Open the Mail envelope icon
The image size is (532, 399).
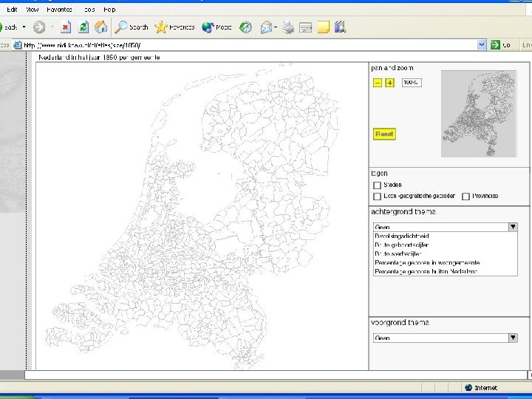coord(266,27)
